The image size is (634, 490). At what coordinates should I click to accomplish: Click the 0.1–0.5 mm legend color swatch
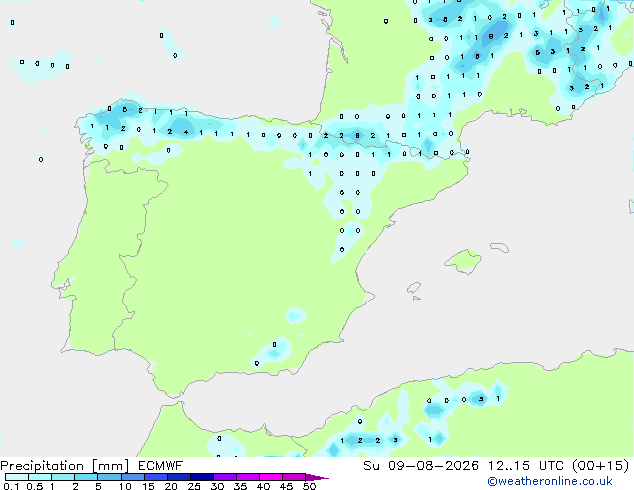[x=17, y=477]
